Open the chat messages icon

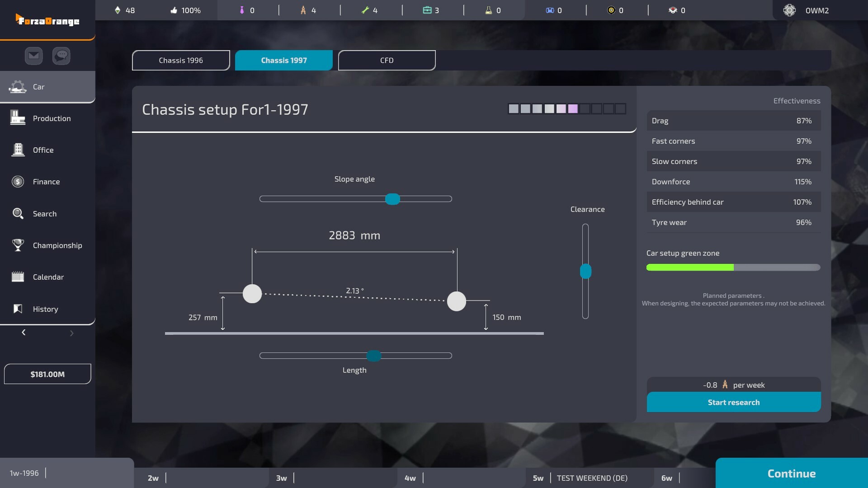tap(61, 56)
